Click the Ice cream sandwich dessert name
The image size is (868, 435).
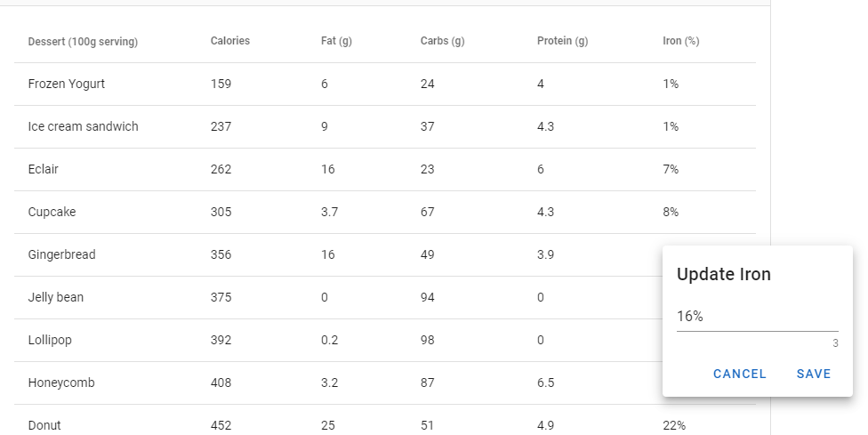pyautogui.click(x=84, y=126)
